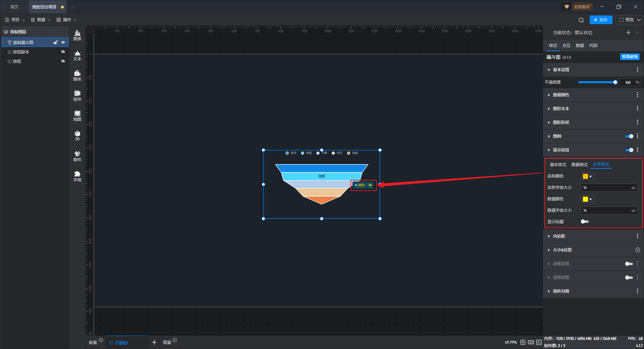Screen dimensions: 644x349
Task: Open 图形形状 more options menu
Action: tap(637, 122)
